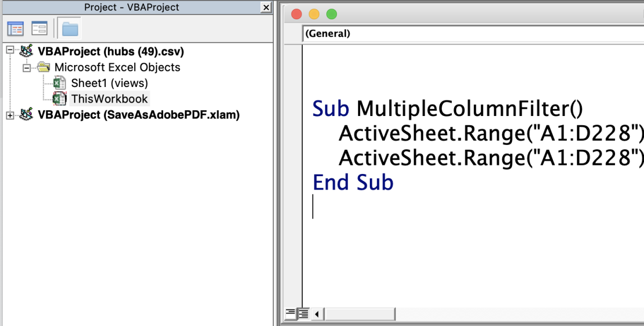
Task: Click the Sheet1 worksheet icon
Action: pos(59,83)
